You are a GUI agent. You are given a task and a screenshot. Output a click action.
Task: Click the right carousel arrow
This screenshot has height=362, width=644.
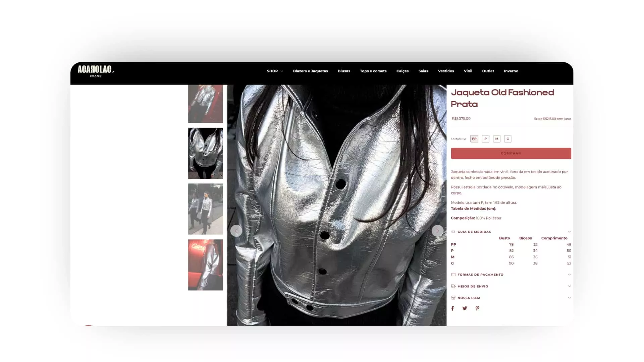(438, 231)
